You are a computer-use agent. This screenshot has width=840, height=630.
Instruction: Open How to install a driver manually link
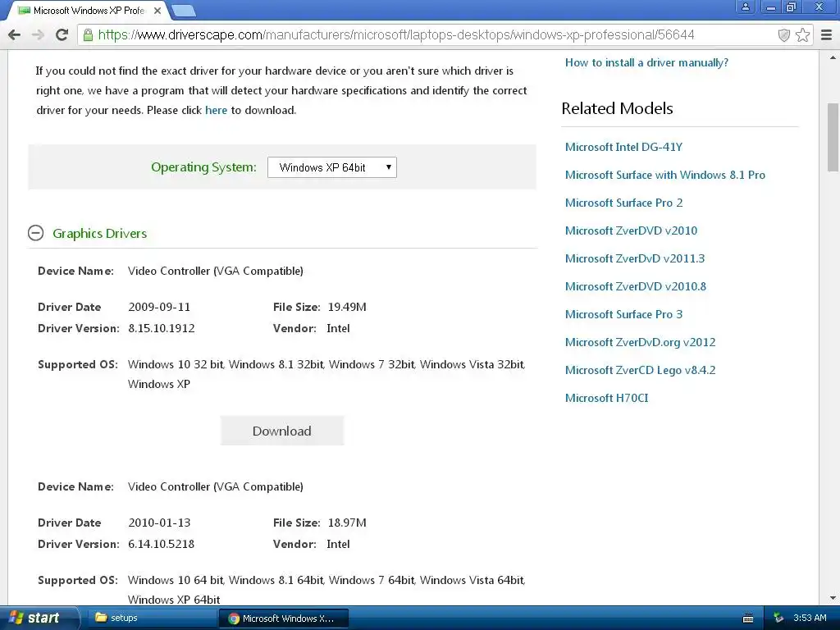point(646,62)
